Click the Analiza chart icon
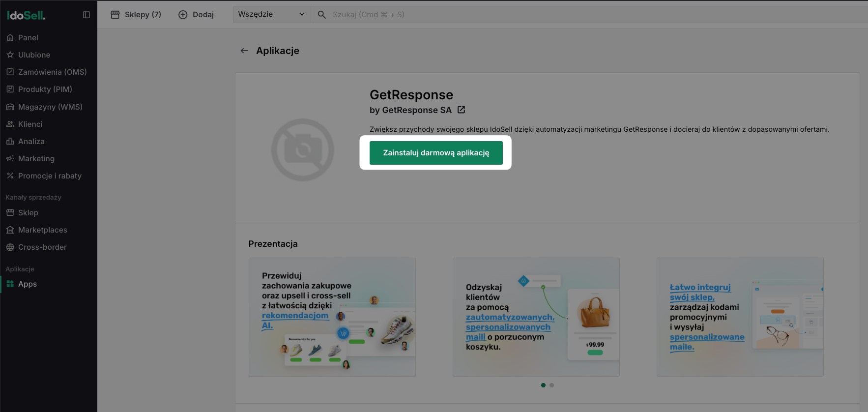Screen dimensions: 868x412 pos(10,141)
